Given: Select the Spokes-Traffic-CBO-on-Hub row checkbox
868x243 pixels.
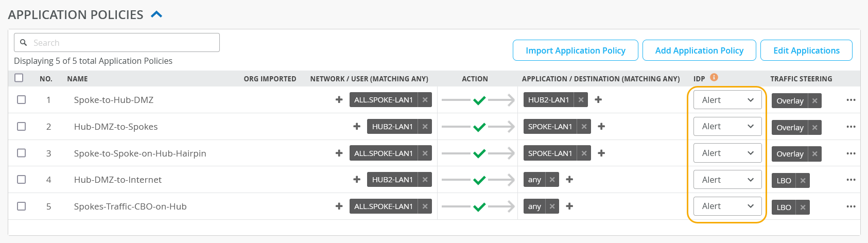Looking at the screenshot, I should coord(21,206).
